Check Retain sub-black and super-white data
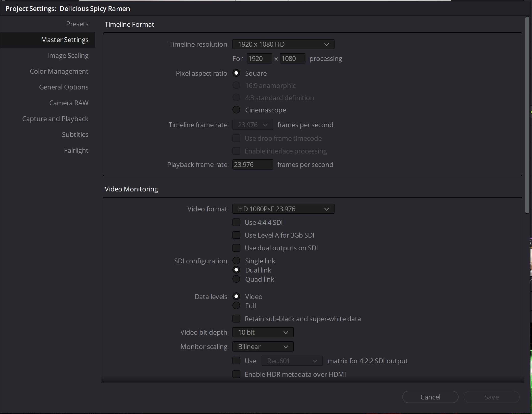Image resolution: width=532 pixels, height=414 pixels. 236,319
